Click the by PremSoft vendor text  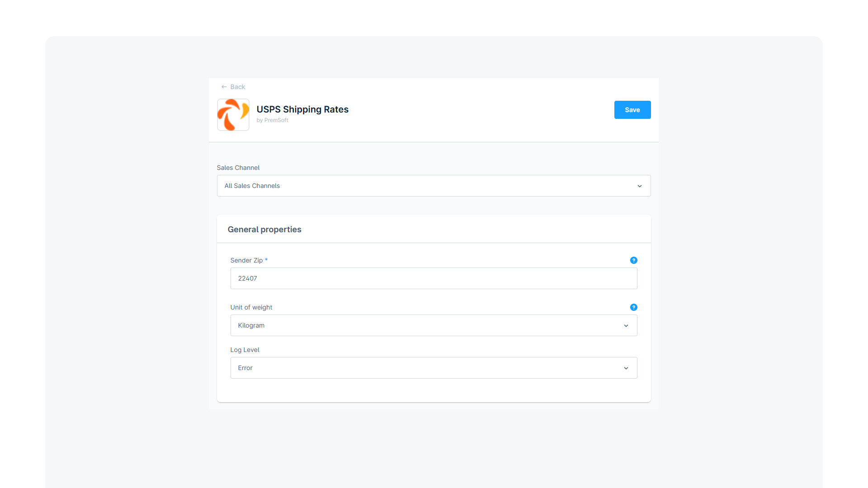272,120
